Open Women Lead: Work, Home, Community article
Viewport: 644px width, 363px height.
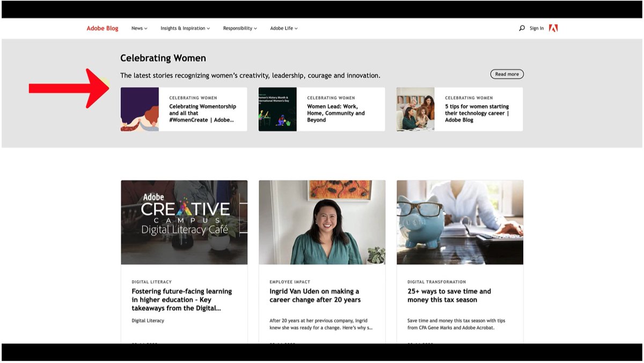click(x=336, y=113)
